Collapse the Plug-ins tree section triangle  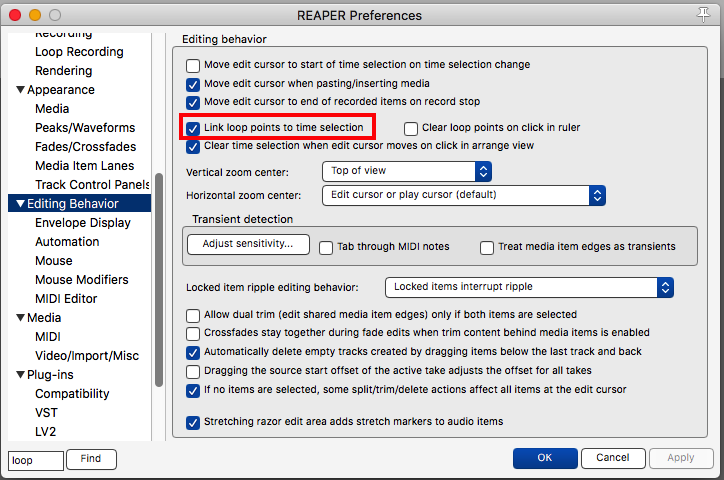click(x=20, y=374)
